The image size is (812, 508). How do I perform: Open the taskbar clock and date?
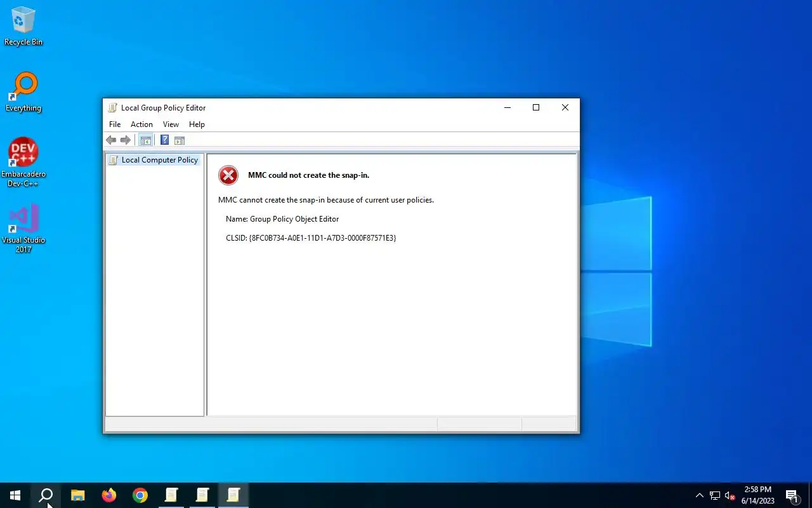click(x=758, y=495)
